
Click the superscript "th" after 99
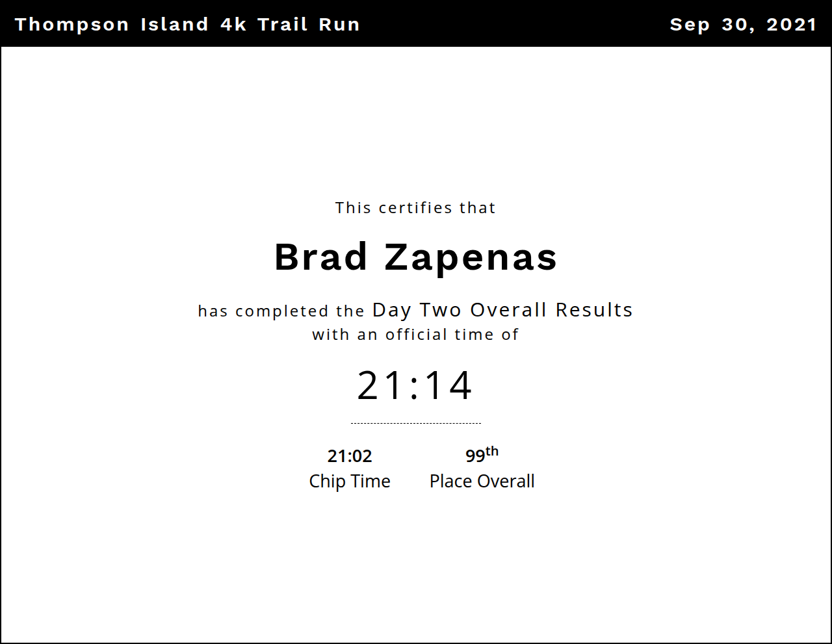click(492, 451)
